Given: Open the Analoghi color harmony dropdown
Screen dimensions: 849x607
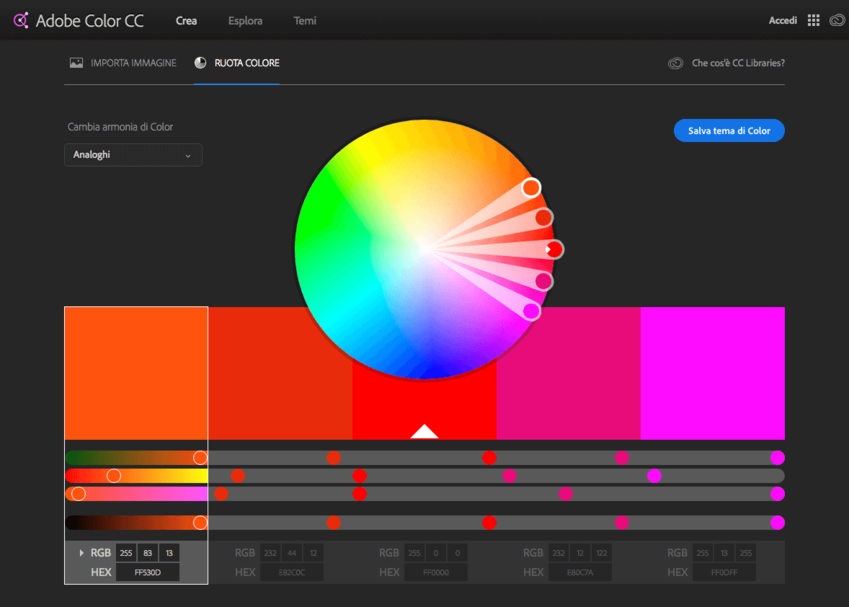Looking at the screenshot, I should pos(133,155).
